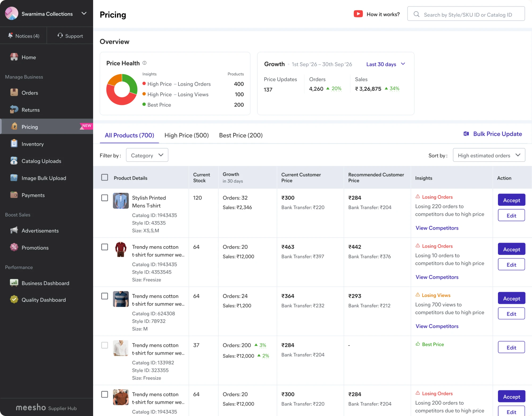Image resolution: width=532 pixels, height=416 pixels.
Task: Tick the checkbox of the last visible product row
Action: pyautogui.click(x=105, y=394)
